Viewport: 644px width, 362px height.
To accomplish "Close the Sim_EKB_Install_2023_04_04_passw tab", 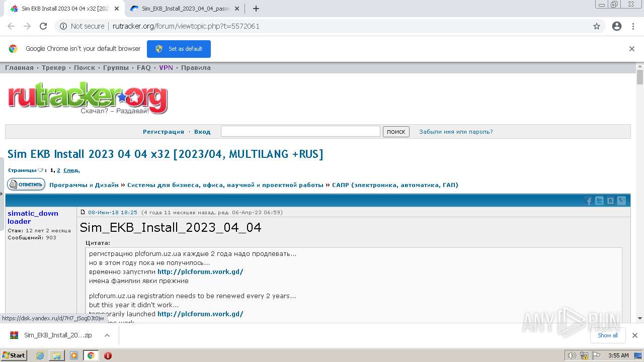I will (x=237, y=9).
